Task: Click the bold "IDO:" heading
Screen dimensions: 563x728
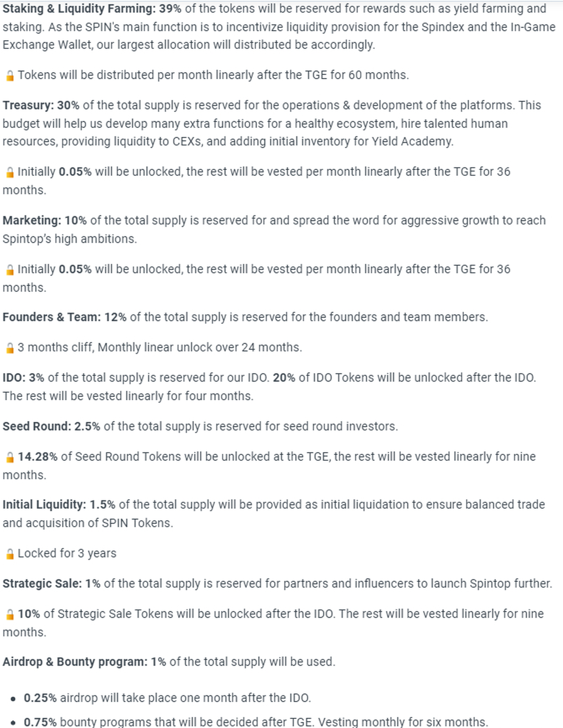Action: click(14, 378)
